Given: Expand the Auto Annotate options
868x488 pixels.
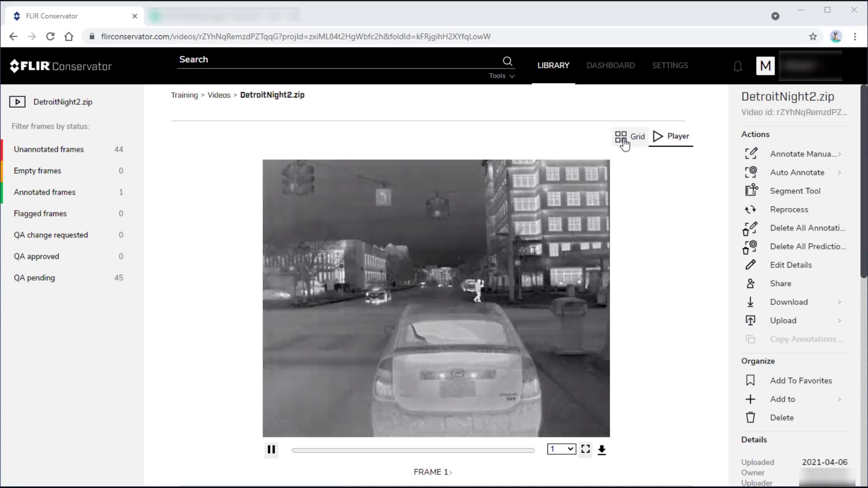Looking at the screenshot, I should click(841, 172).
